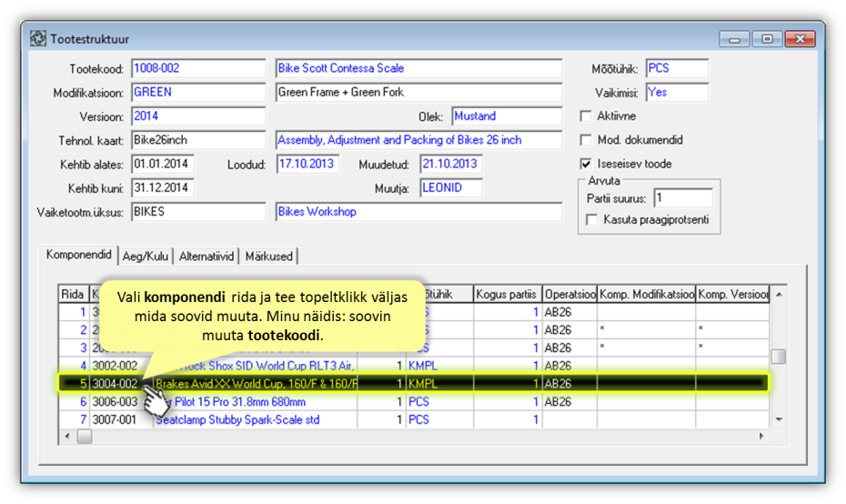Select component code 3002-002 cell
This screenshot has width=846, height=504.
tap(121, 366)
